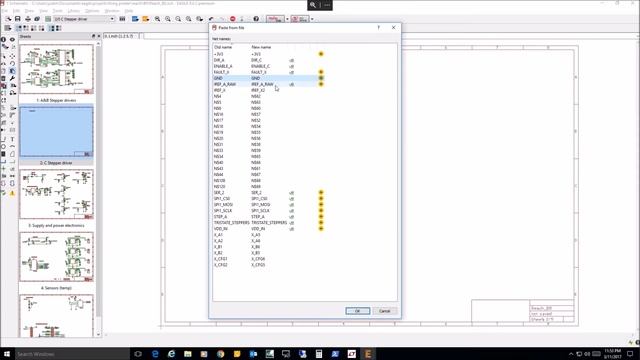
Task: Click the 'New name' column header
Action: (261, 47)
